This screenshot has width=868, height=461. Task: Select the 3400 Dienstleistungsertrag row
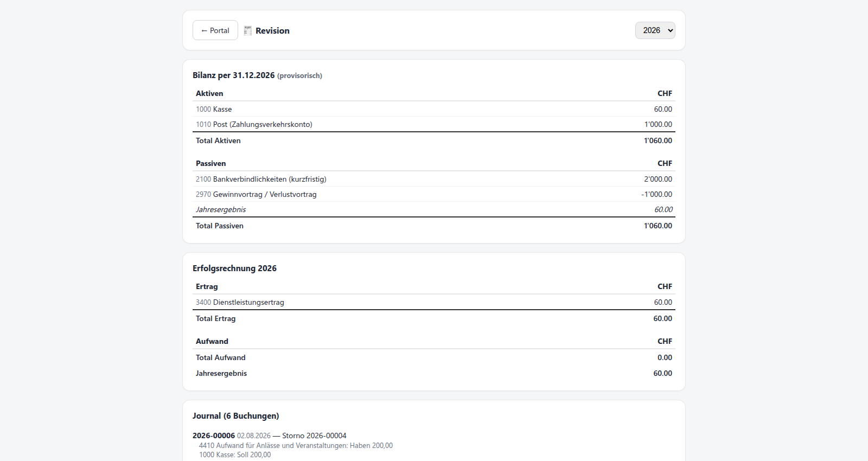pos(434,302)
